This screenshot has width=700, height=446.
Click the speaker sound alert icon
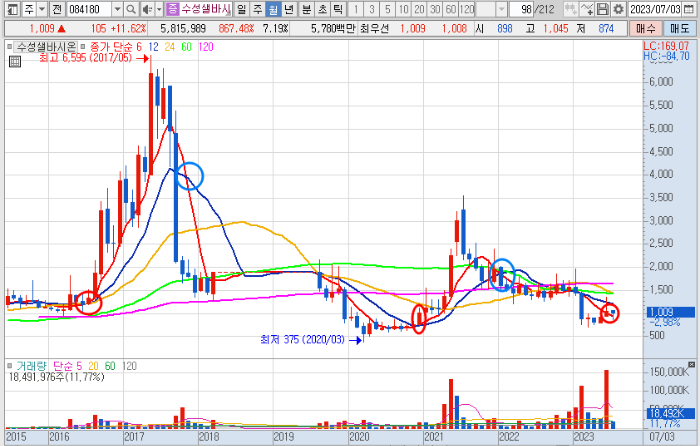[147, 9]
